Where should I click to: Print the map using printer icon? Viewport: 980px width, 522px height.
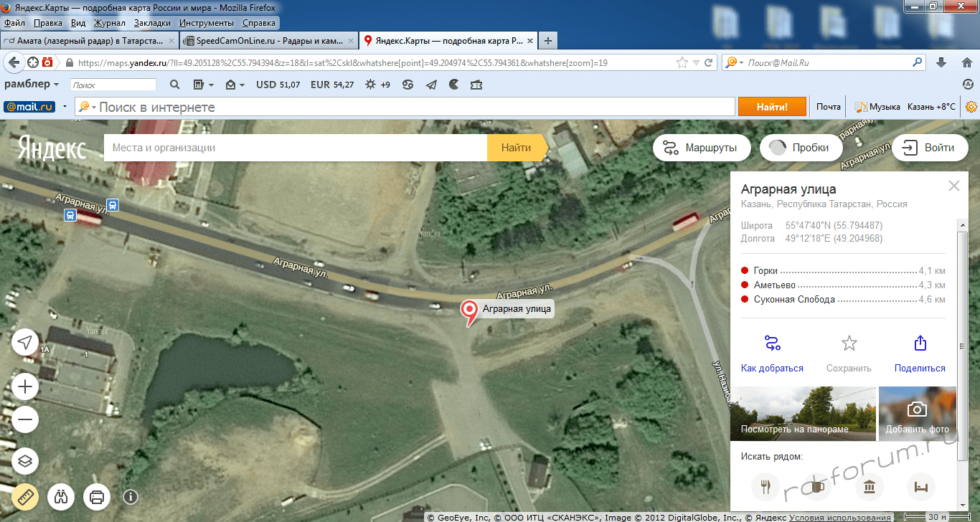(97, 496)
